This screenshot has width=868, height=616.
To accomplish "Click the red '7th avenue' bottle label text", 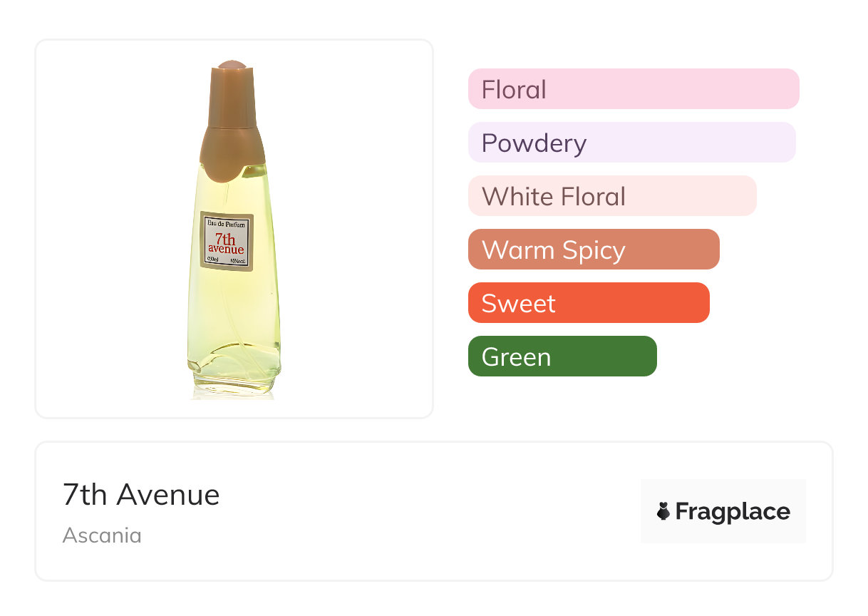I will point(226,244).
